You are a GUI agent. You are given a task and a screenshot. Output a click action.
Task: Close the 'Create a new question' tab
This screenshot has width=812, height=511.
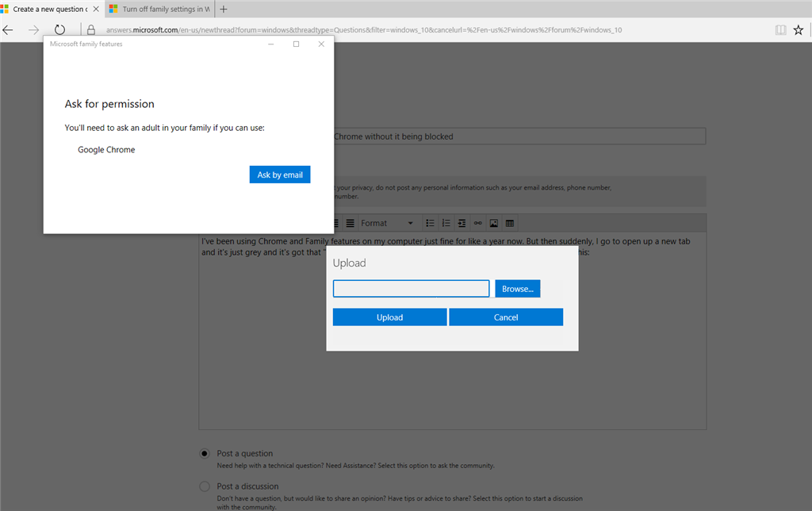(96, 9)
